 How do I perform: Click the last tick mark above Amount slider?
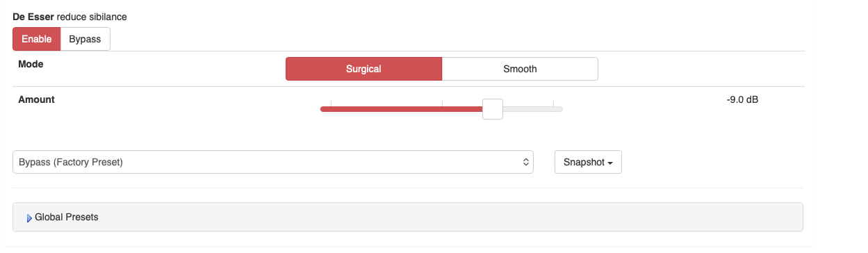(553, 104)
